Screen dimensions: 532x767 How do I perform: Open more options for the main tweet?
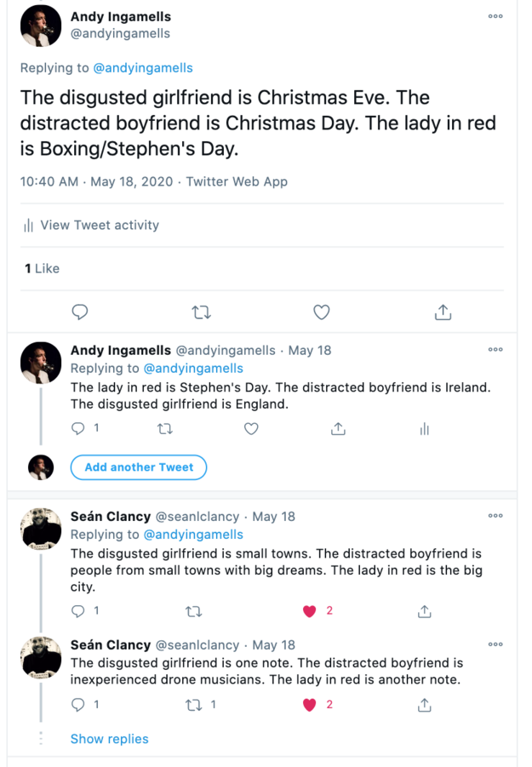[x=495, y=16]
